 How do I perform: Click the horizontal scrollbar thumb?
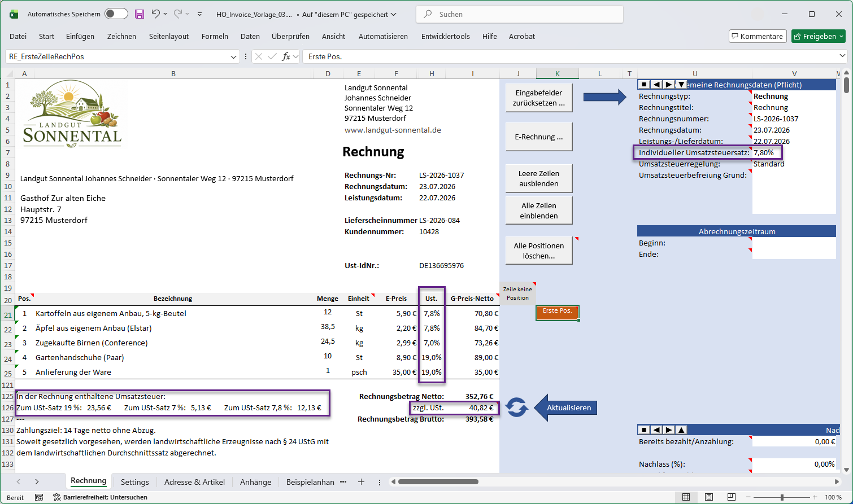(438, 482)
